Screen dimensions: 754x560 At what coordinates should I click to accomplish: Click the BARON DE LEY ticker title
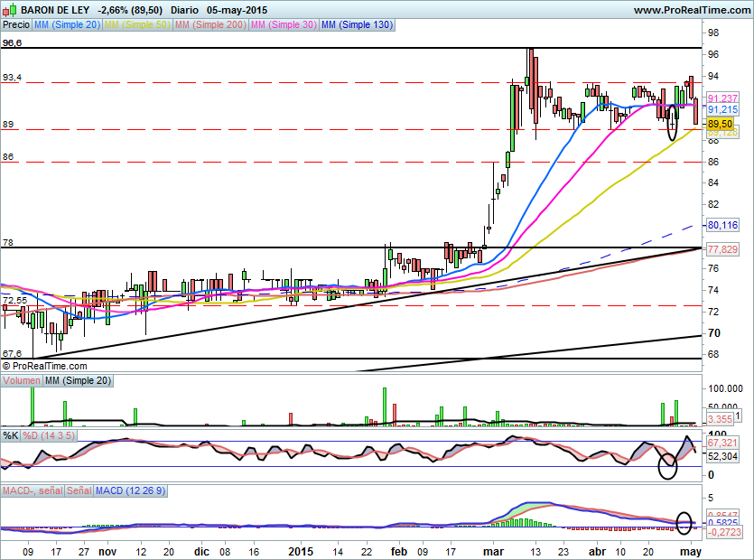pos(55,10)
